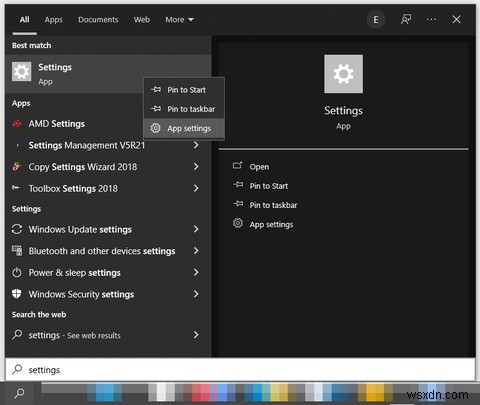The height and width of the screenshot is (405, 480).
Task: Expand the See web results chevron
Action: pyautogui.click(x=196, y=335)
